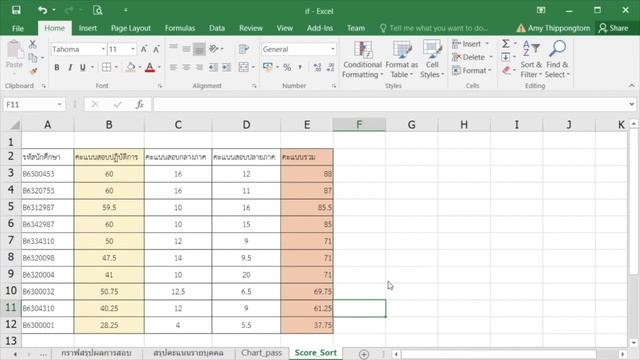Open the Chart_pass sheet tab
Viewport: 640px width, 360px height.
(261, 353)
